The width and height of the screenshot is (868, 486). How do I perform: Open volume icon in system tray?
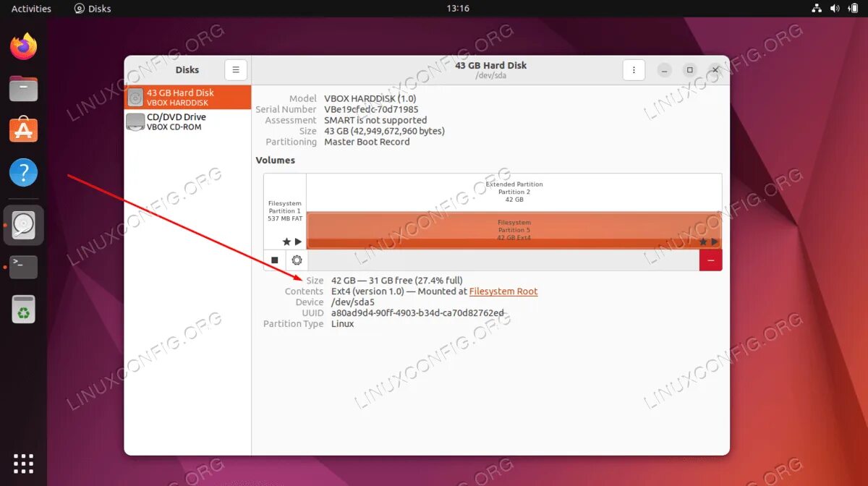[835, 9]
